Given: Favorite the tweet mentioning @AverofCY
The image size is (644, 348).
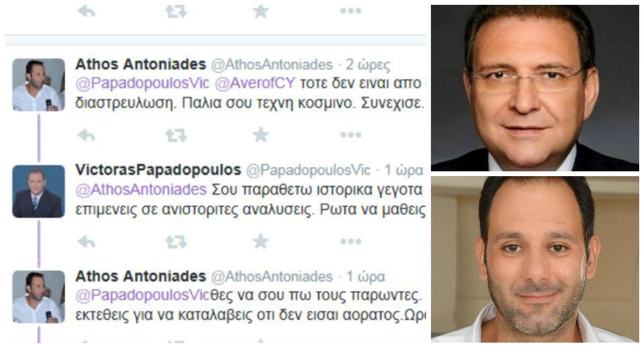Looking at the screenshot, I should coord(260,135).
